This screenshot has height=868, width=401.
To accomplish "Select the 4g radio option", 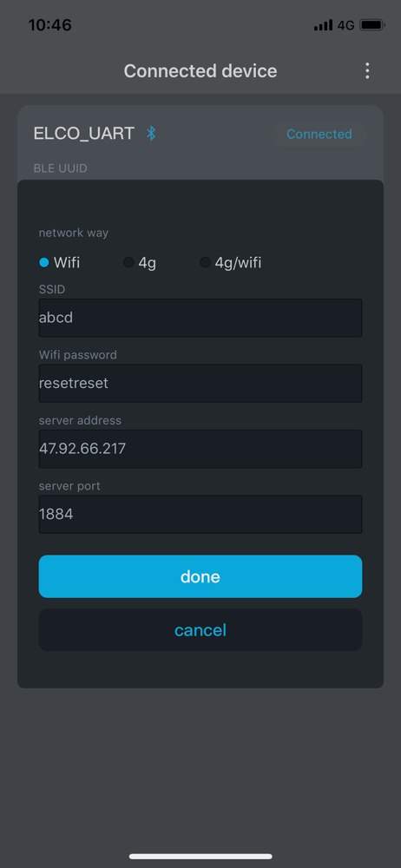I will [140, 262].
